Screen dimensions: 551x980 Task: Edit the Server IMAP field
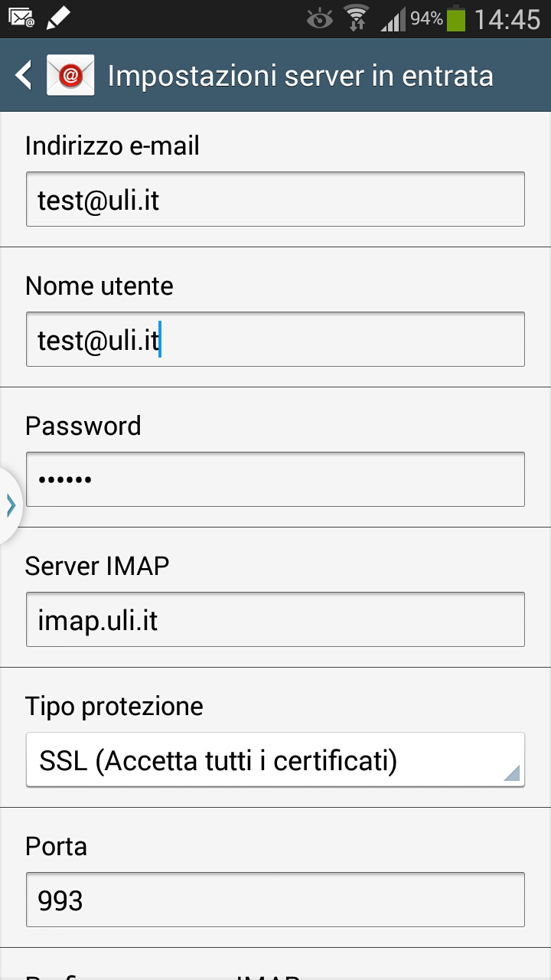point(275,620)
